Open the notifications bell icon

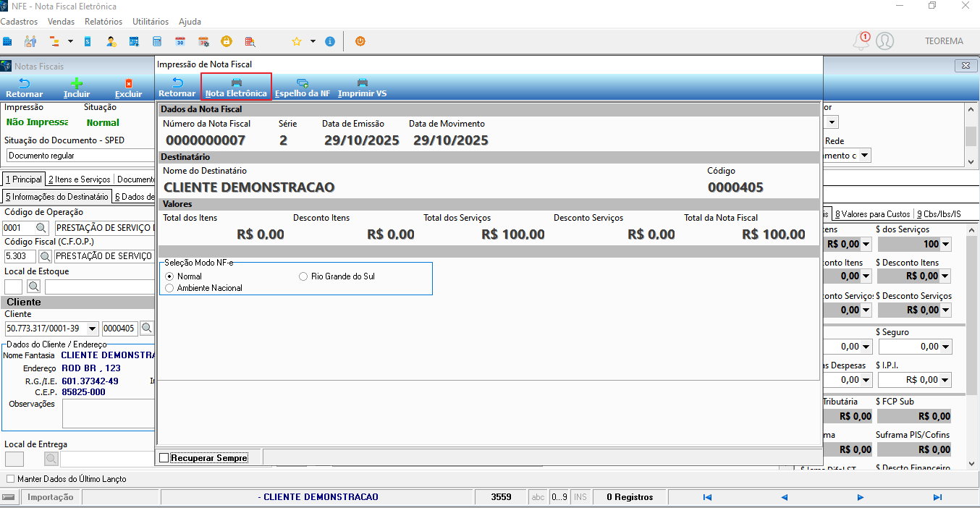click(x=861, y=41)
